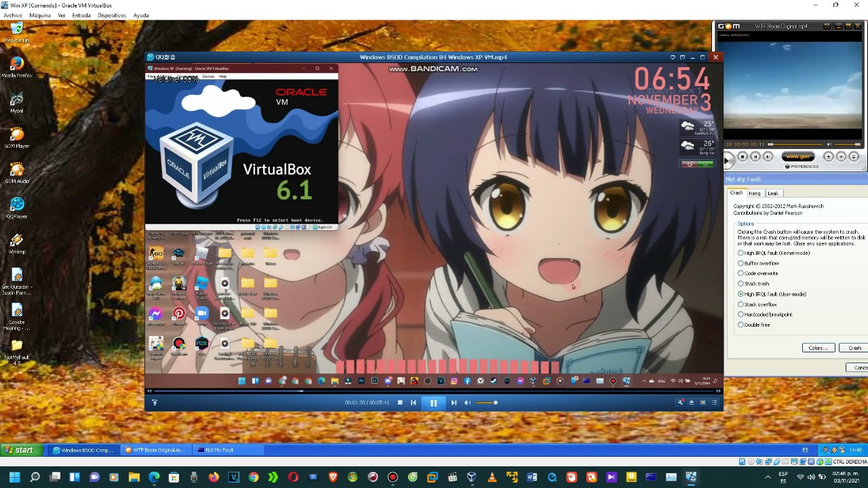Open the Ver menu in VirtualBox

(x=62, y=15)
